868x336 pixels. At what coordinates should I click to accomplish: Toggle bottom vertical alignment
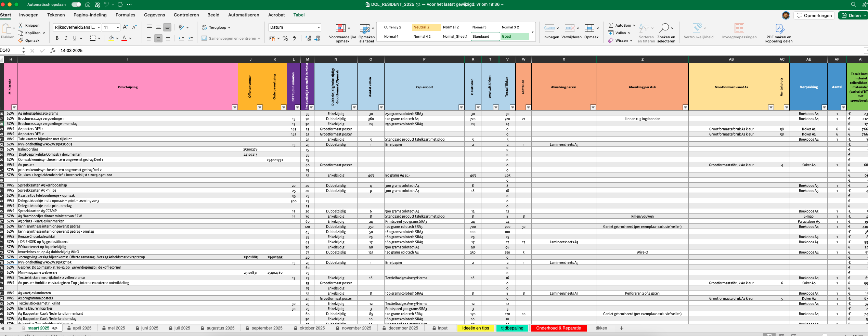click(x=167, y=27)
